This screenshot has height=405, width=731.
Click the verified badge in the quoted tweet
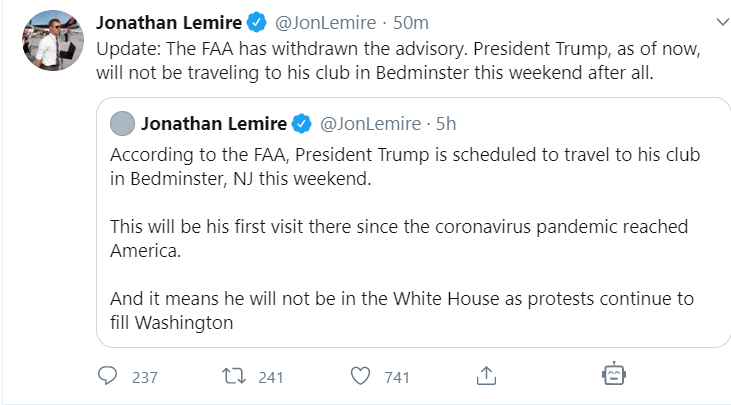pyautogui.click(x=301, y=123)
